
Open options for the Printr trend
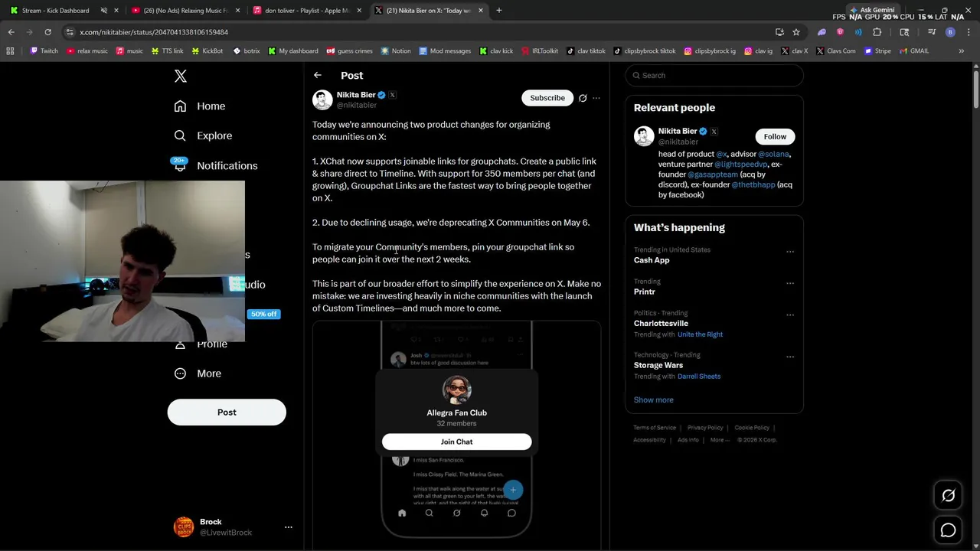790,283
